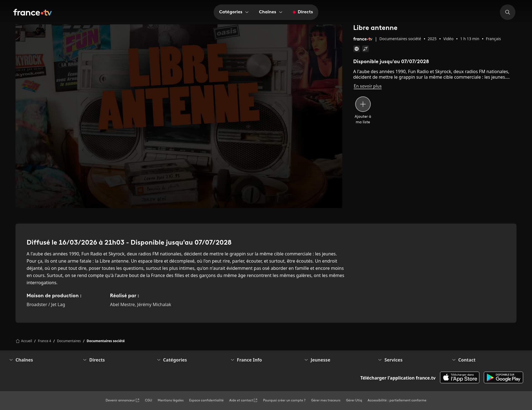Open the Google Play download badge
Viewport: 532px width, 410px height.
pos(503,378)
